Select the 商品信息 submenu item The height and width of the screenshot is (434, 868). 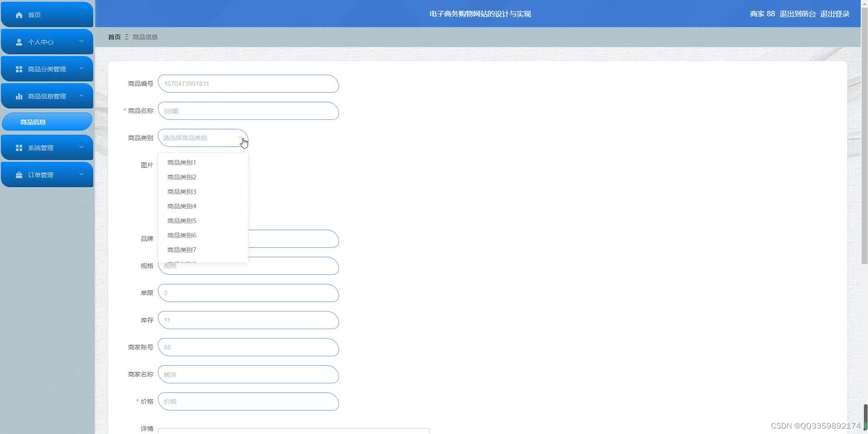(x=47, y=122)
